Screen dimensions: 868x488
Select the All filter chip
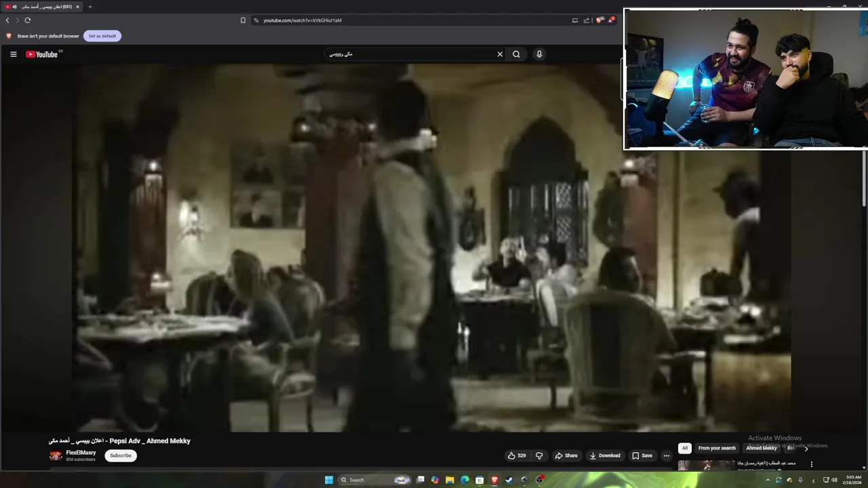coord(685,448)
